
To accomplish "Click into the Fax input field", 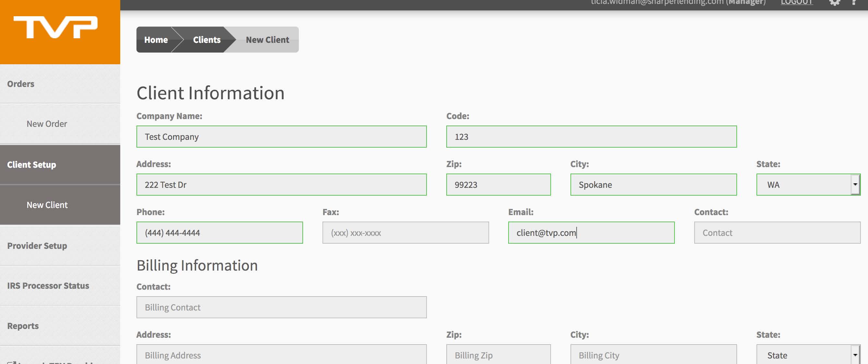I will (x=405, y=233).
